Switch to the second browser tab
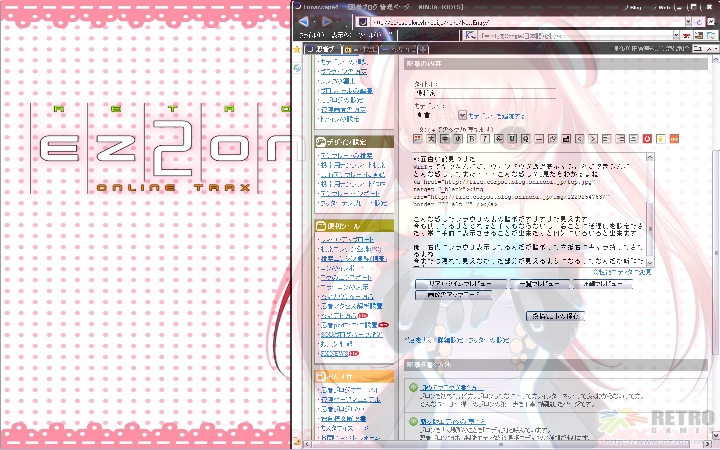 tap(360, 49)
